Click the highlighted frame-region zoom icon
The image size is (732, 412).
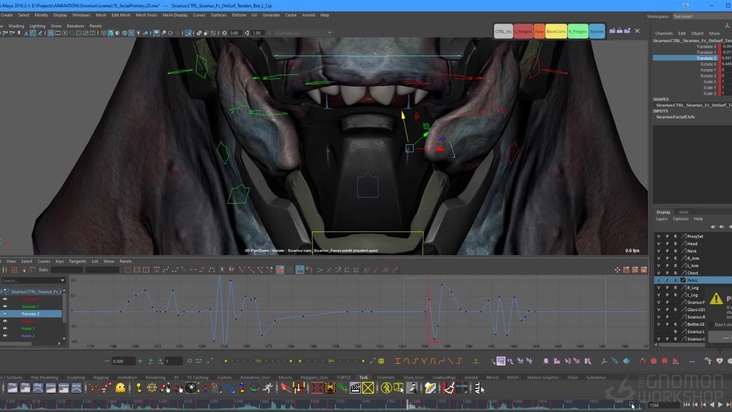pyautogui.click(x=500, y=361)
